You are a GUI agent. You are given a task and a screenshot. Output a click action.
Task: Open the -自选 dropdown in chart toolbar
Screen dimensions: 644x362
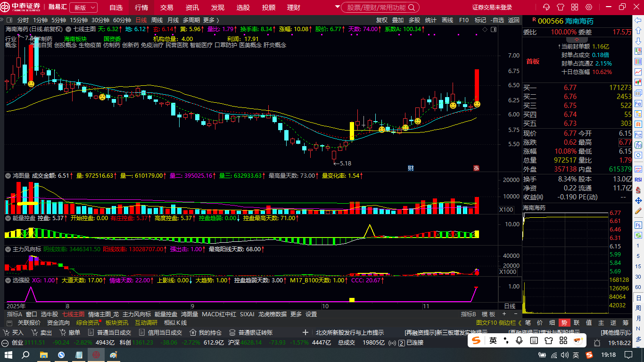(497, 20)
